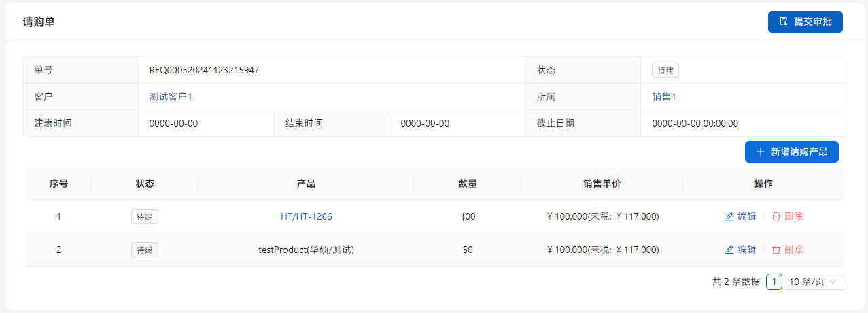Add a new requisition product with 新增请购产品

coord(791,152)
